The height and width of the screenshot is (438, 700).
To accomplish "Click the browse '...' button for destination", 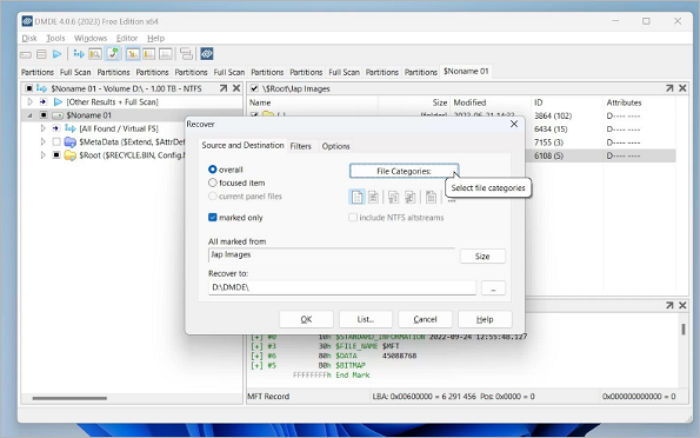I will pyautogui.click(x=493, y=288).
